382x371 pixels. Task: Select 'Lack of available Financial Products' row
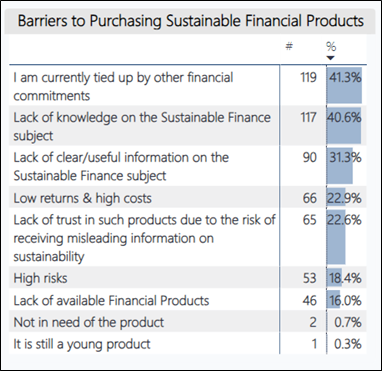coord(188,299)
